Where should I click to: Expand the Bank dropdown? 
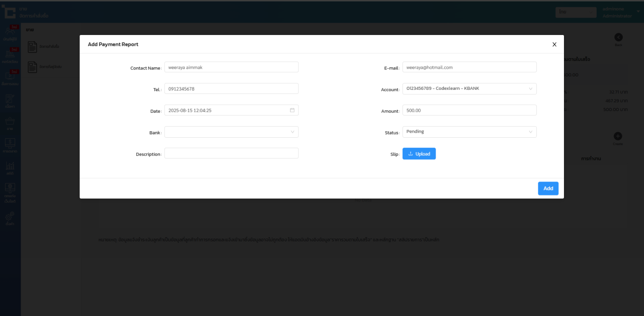[x=231, y=132]
